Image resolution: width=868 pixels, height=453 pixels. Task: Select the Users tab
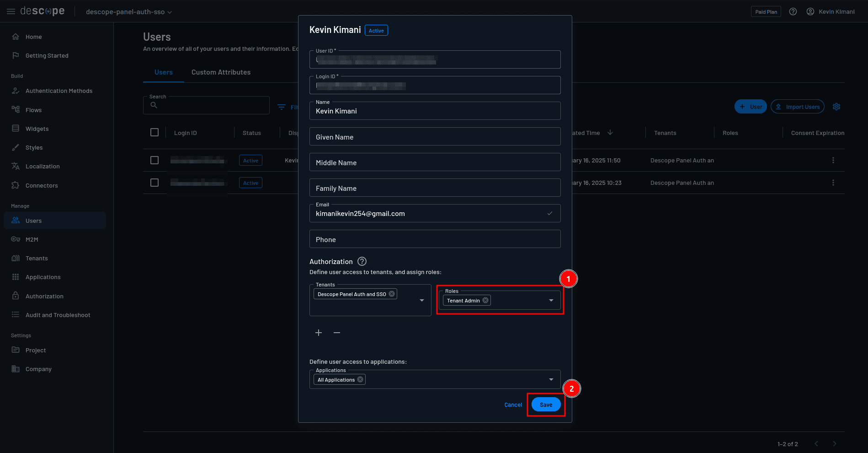click(x=163, y=72)
